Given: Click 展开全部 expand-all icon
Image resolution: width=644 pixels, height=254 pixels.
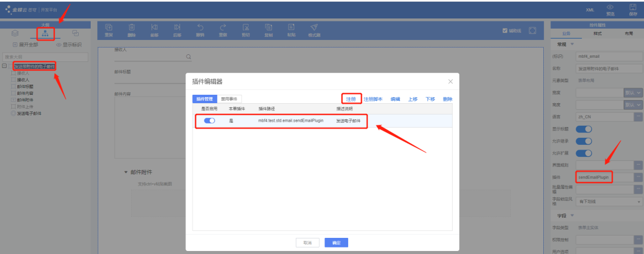Looking at the screenshot, I should [x=15, y=45].
